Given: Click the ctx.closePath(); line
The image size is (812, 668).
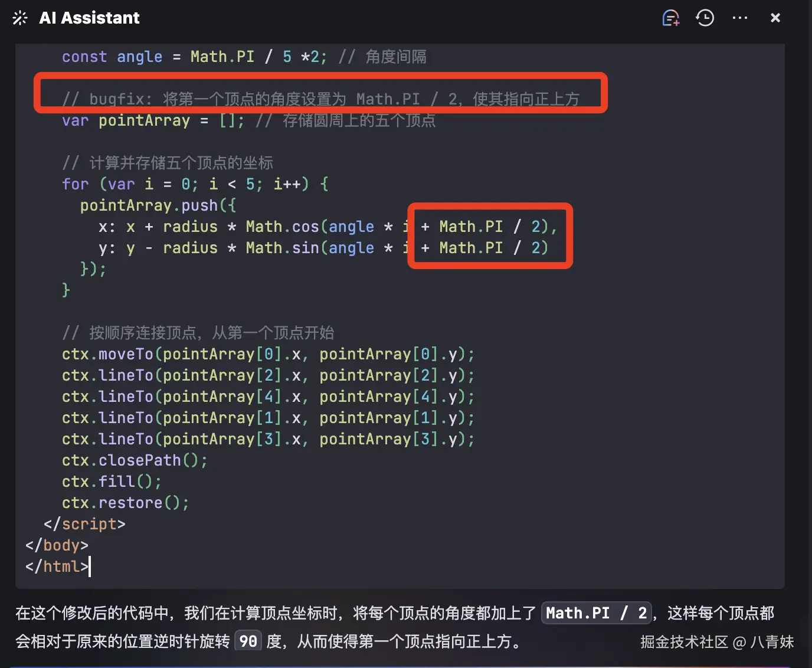Looking at the screenshot, I should point(135,460).
